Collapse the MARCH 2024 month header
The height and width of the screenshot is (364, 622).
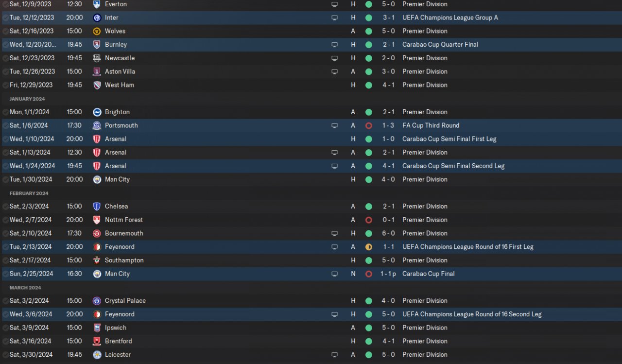25,288
